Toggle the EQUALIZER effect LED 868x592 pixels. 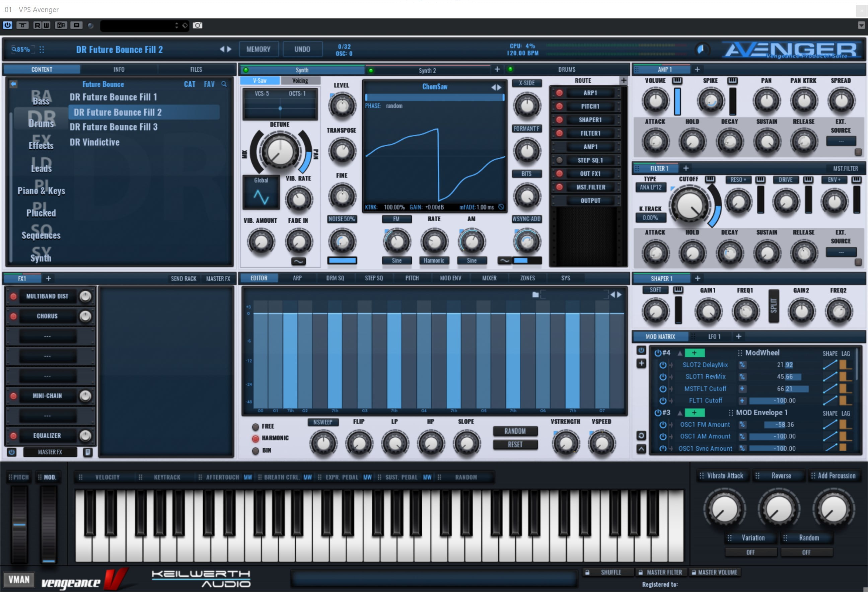pos(13,436)
